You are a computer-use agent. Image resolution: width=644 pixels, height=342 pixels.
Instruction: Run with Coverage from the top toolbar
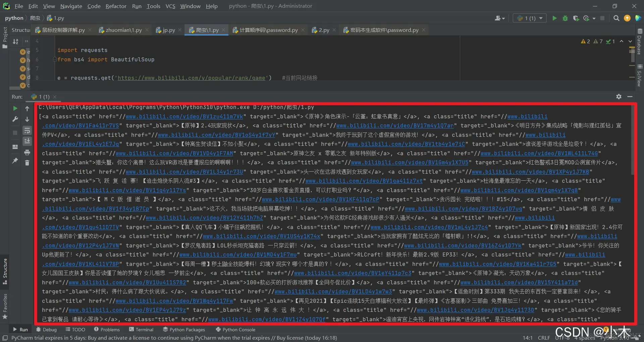[x=576, y=18]
